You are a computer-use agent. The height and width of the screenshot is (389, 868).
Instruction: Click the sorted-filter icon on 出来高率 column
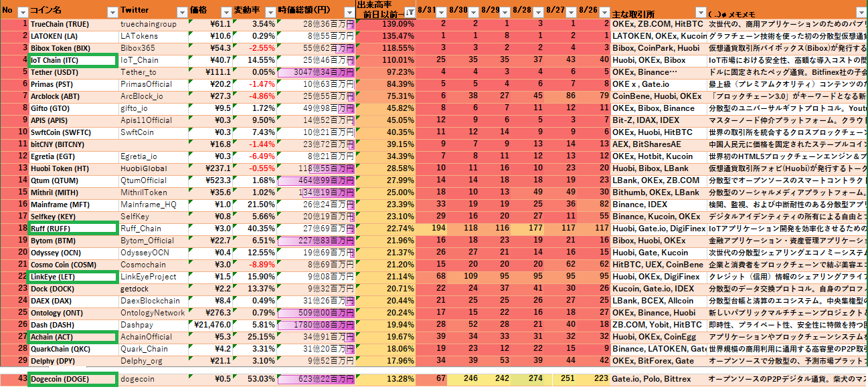[408, 13]
